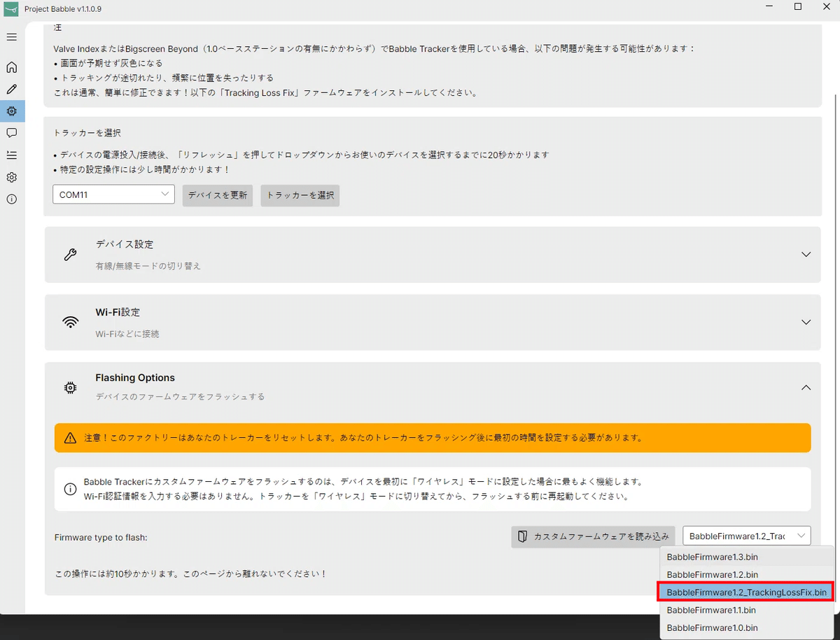Click the Wi-Fiなどに接続 subtitle

tap(127, 334)
